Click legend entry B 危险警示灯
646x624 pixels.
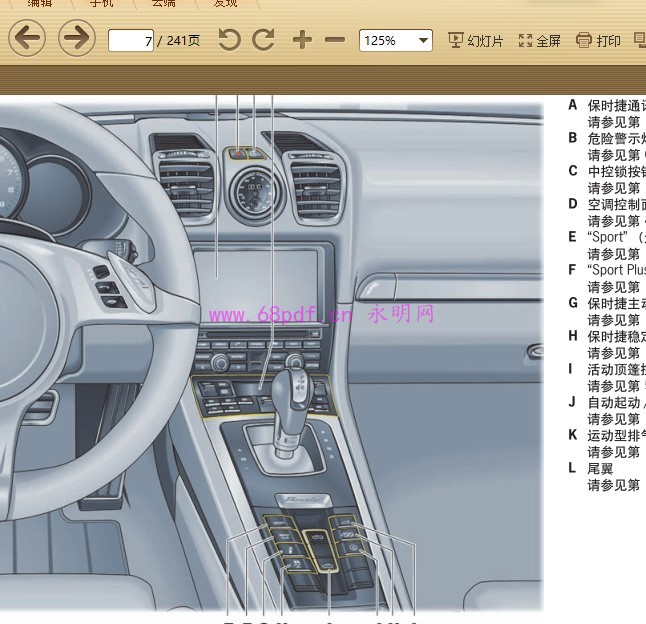pyautogui.click(x=607, y=138)
